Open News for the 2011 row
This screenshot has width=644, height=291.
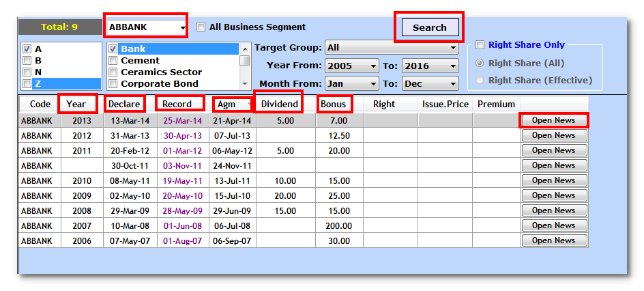[x=554, y=150]
